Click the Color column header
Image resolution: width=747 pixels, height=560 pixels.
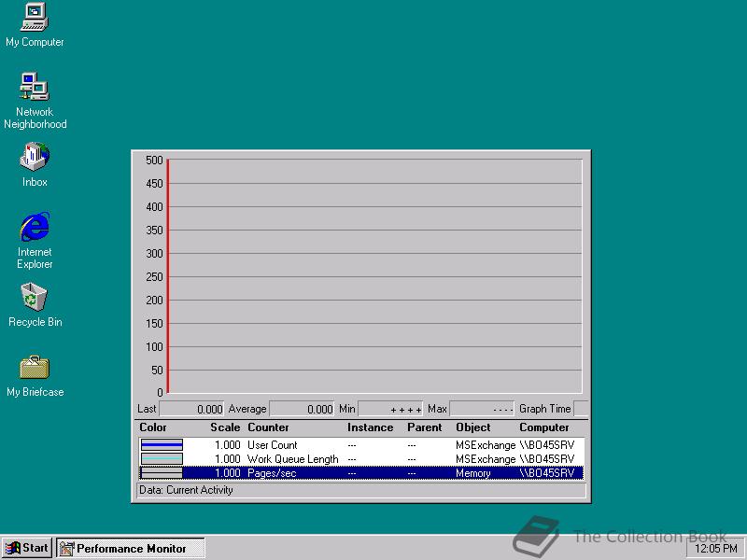(x=153, y=427)
